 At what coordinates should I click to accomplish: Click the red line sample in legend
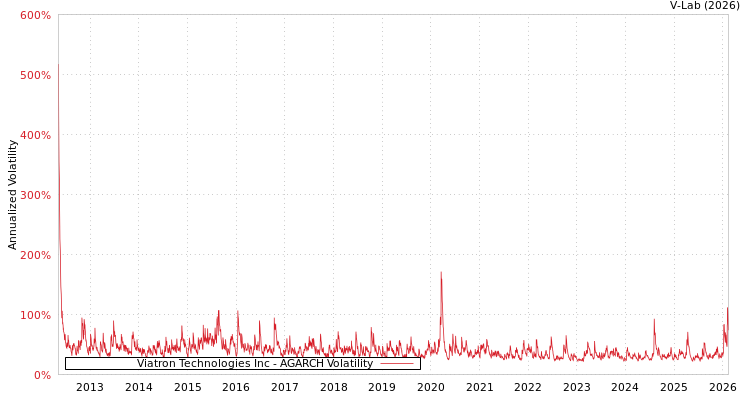coord(397,364)
